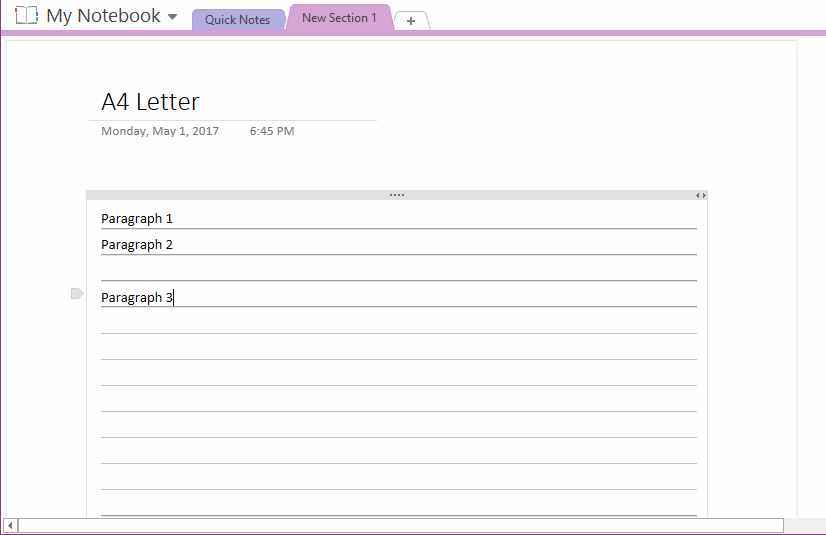Click the My Notebook book icon

tap(26, 15)
